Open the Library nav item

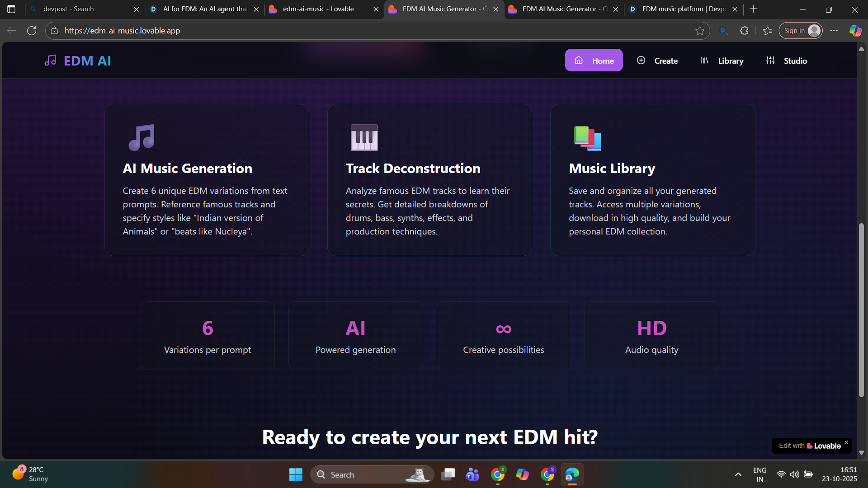pos(722,61)
